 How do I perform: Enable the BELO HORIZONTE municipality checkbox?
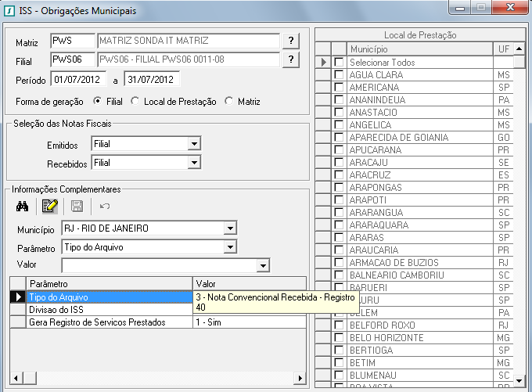pyautogui.click(x=339, y=338)
